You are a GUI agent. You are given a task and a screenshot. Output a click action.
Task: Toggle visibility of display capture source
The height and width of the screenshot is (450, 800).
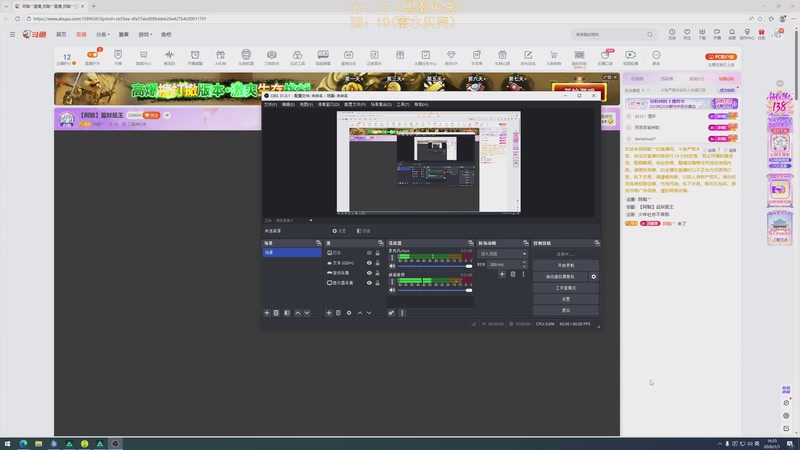369,283
